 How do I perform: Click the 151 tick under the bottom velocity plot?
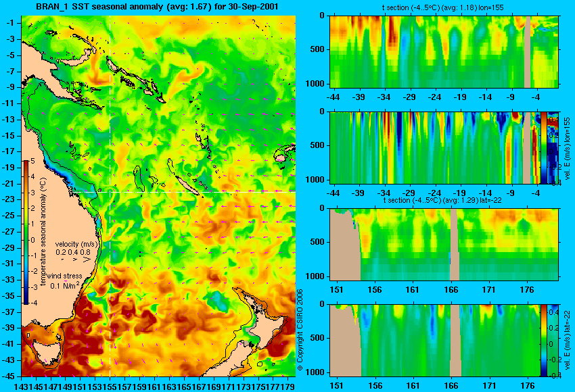[x=336, y=386]
